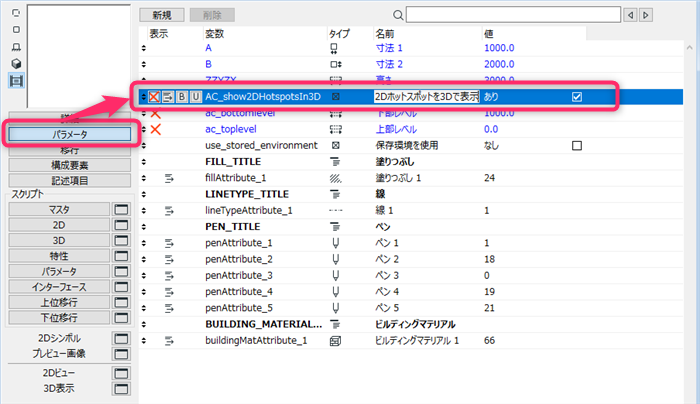Screen dimensions: 700x404
Task: Click type icon of parameter A
Action: [334, 48]
